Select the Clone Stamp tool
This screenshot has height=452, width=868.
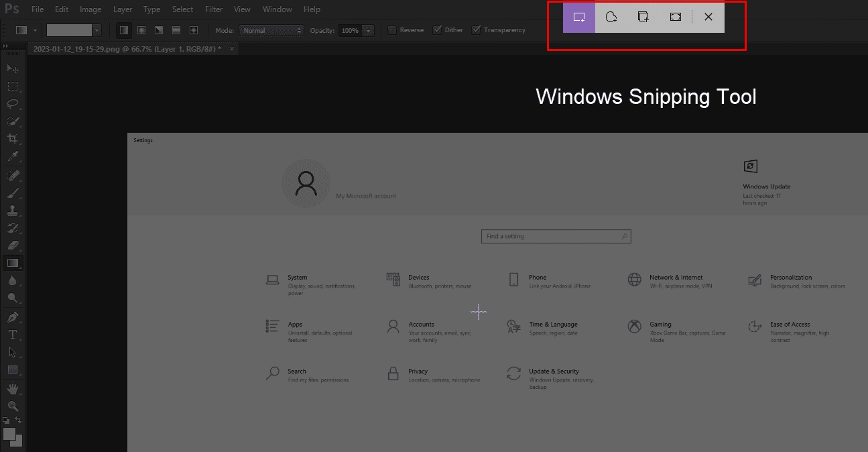click(x=13, y=211)
